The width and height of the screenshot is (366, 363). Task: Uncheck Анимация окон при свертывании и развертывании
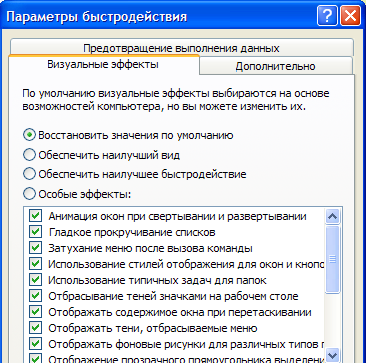(x=35, y=216)
